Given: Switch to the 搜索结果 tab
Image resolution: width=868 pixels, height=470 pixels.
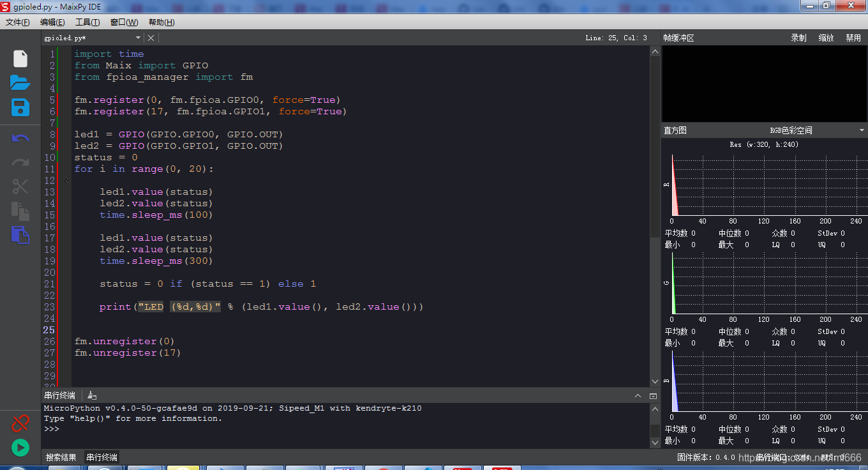Looking at the screenshot, I should tap(61, 457).
